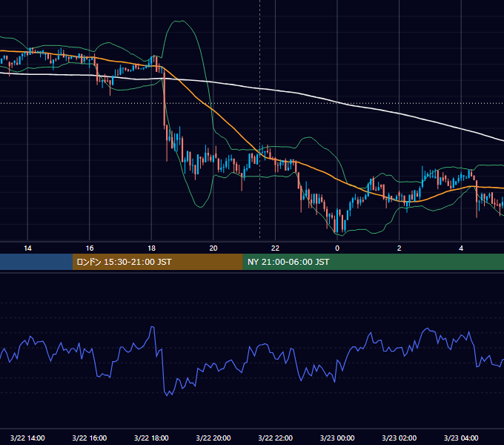Click the 3/23 02:00 time label
The width and height of the screenshot is (504, 445).
click(399, 438)
